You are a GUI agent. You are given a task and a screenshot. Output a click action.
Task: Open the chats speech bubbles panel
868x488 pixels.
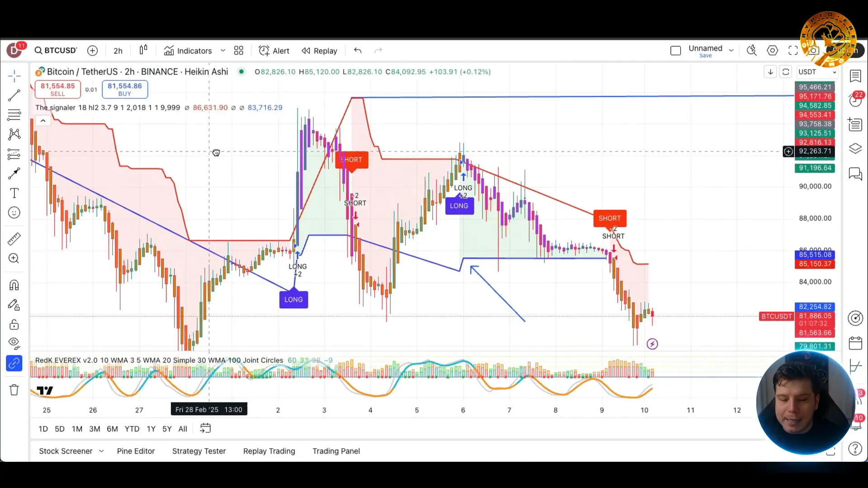point(855,174)
